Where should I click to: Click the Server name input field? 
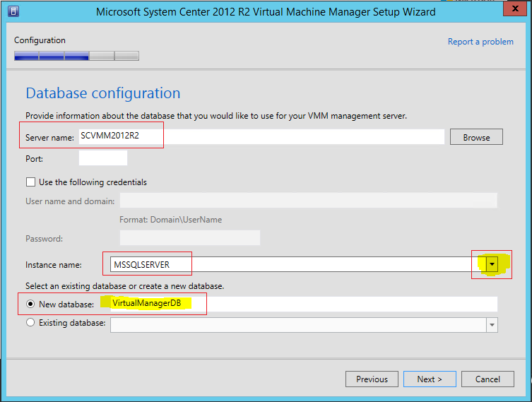pyautogui.click(x=261, y=136)
